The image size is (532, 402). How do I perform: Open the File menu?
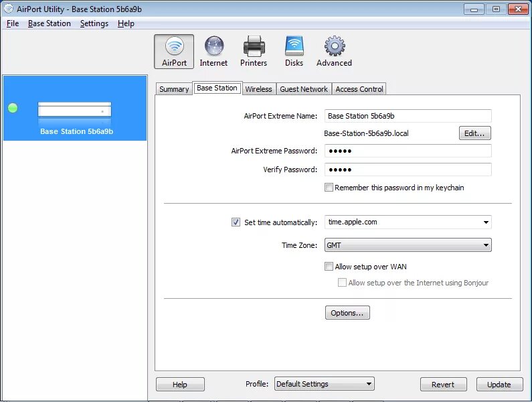pyautogui.click(x=13, y=23)
